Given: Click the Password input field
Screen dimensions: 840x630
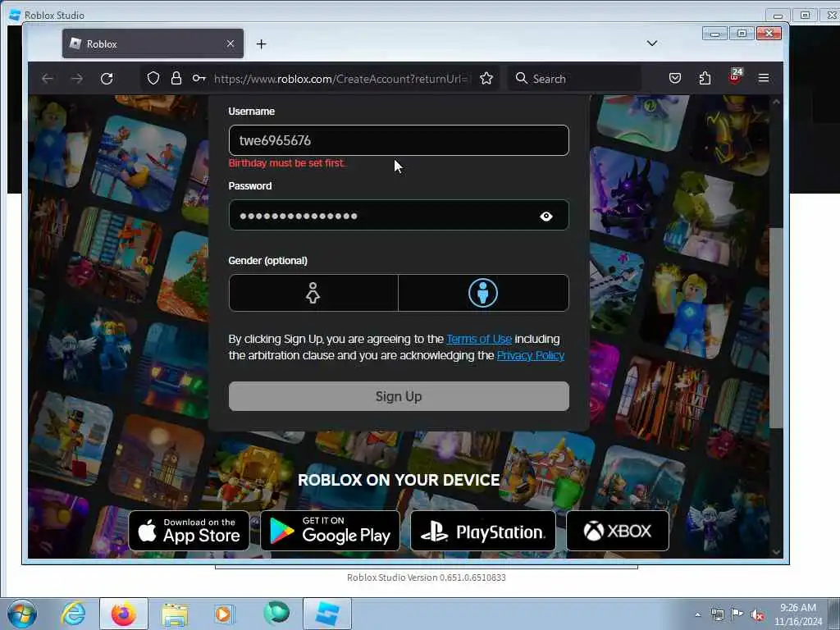Looking at the screenshot, I should coord(399,216).
